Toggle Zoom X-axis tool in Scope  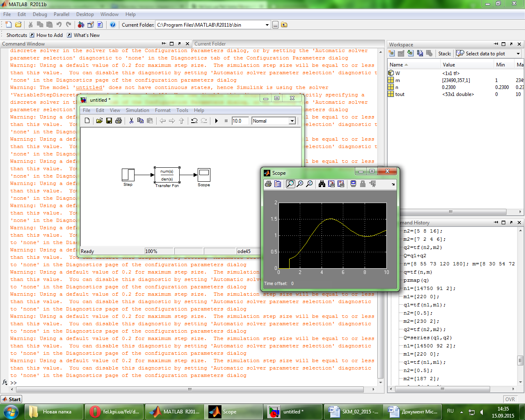click(300, 184)
